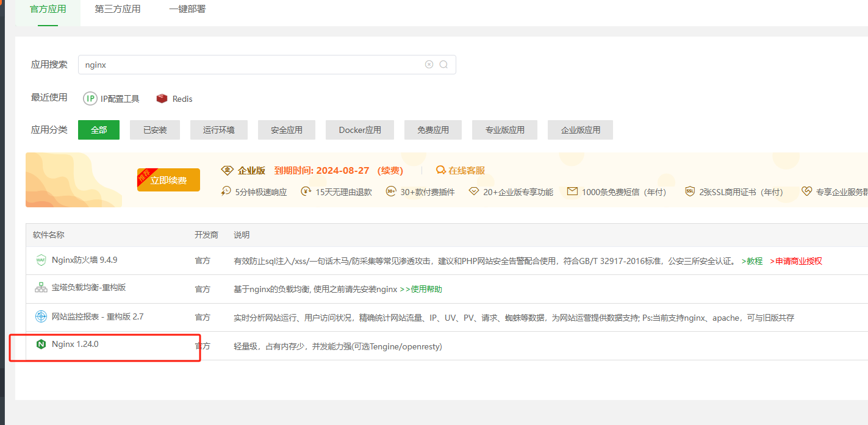The image size is (868, 425).
Task: Open the >>使用帮助 link
Action: [x=421, y=289]
